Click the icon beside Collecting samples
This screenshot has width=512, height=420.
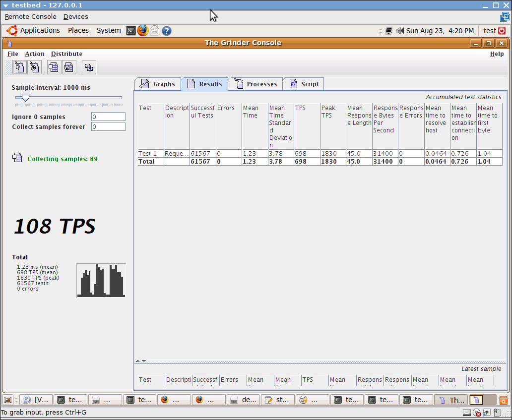(17, 158)
